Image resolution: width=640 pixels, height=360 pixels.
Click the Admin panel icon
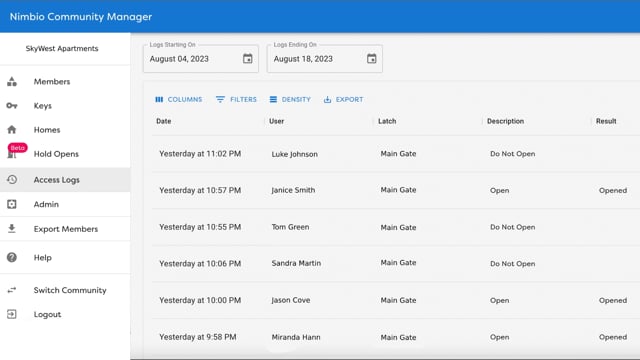[x=12, y=204]
